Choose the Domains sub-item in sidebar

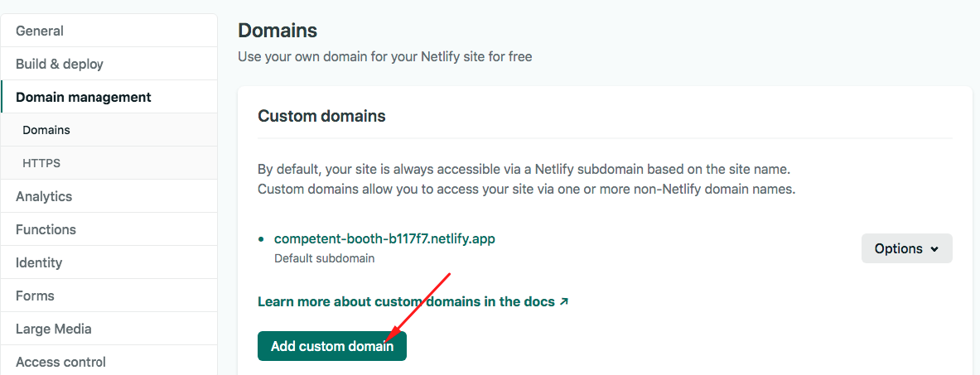46,130
